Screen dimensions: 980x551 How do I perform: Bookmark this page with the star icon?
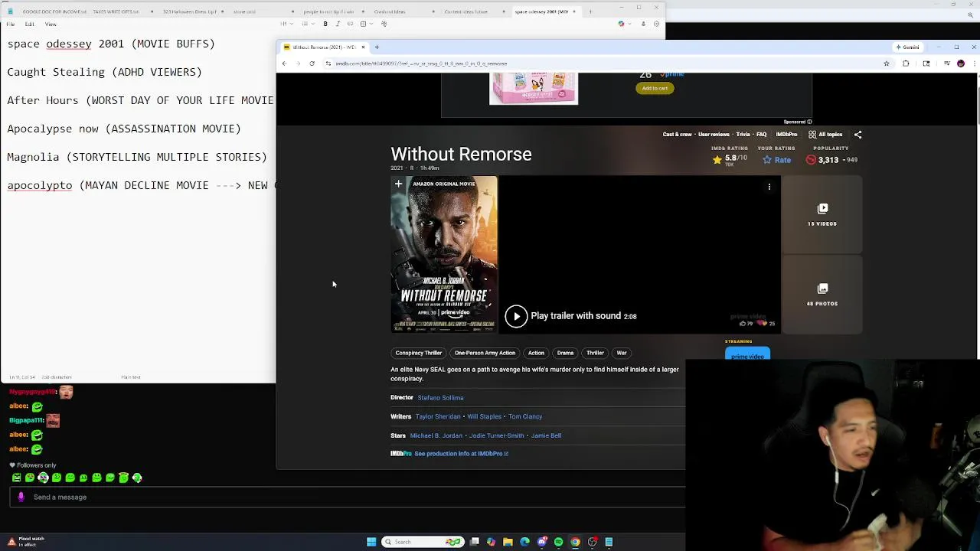(x=887, y=64)
